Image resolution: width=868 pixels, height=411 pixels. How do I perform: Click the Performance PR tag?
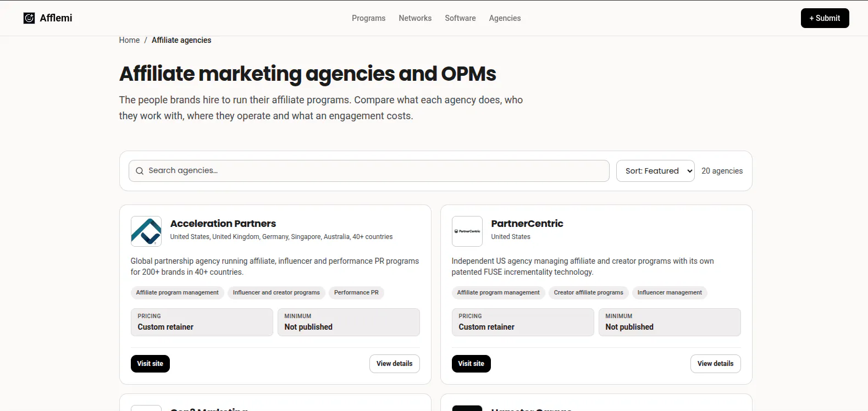(x=356, y=293)
